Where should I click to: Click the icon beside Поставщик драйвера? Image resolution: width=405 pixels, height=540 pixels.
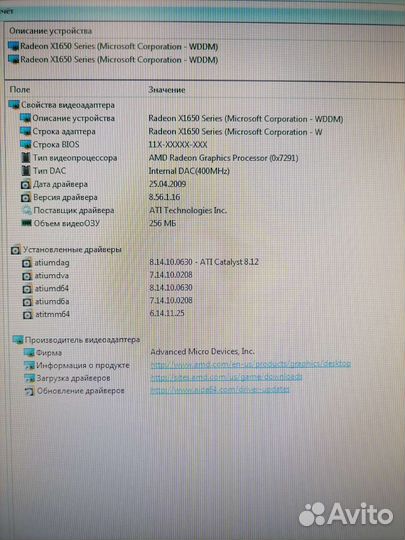point(26,210)
